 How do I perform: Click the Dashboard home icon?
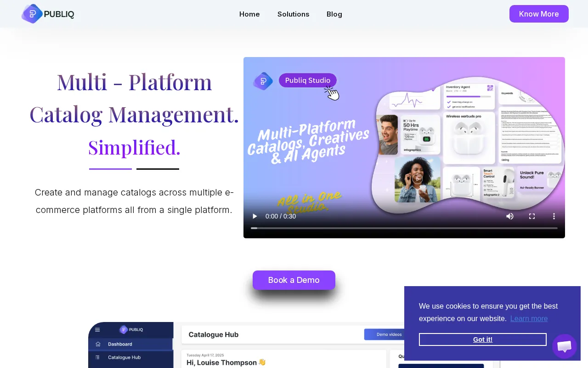coord(97,344)
